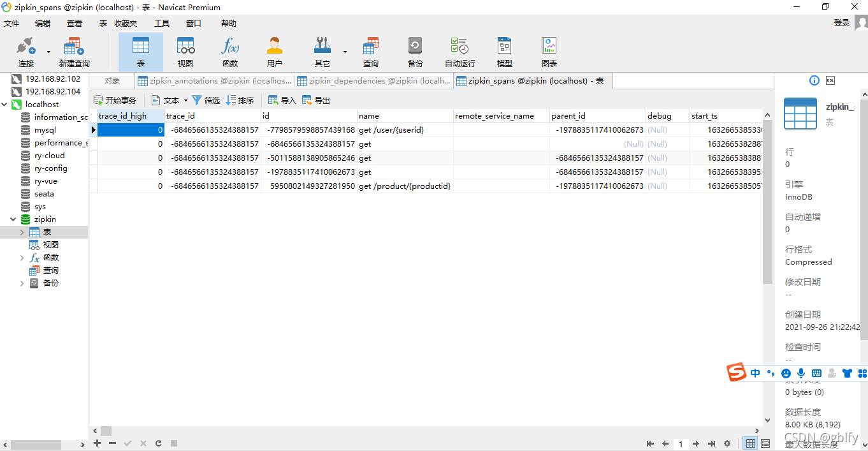Open dropdown arrow next to 其它 button
Image resolution: width=868 pixels, height=451 pixels.
click(x=345, y=52)
